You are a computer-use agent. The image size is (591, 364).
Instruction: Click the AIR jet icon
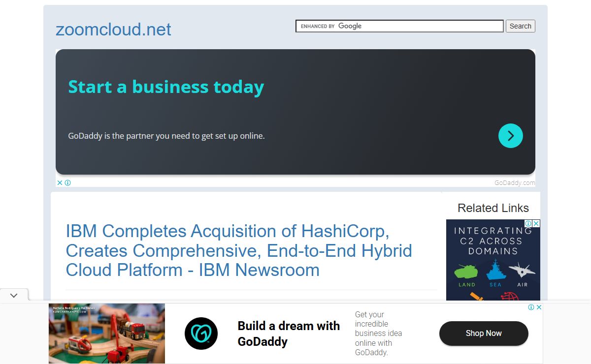522,271
